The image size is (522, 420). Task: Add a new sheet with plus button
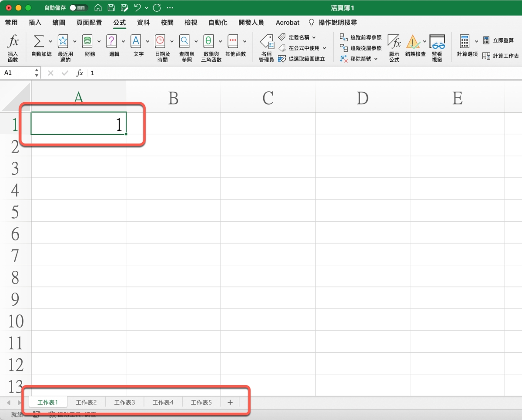[x=230, y=403]
